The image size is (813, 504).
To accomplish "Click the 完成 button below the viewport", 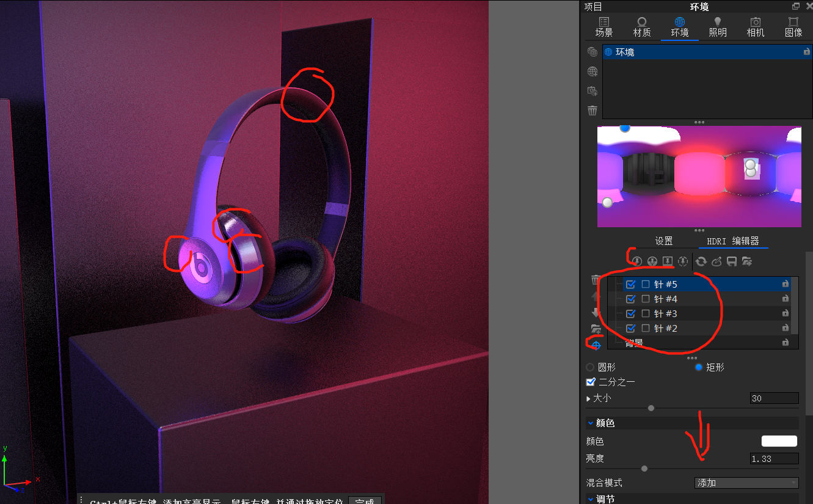I will pyautogui.click(x=365, y=500).
